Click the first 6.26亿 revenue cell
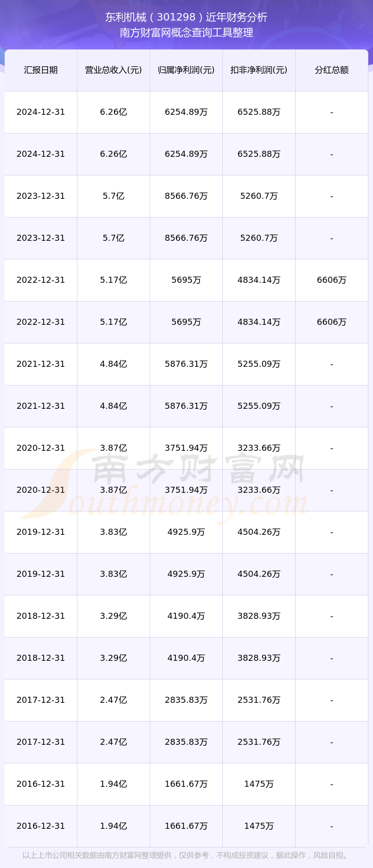Viewport: 373px width, 868px height. 113,112
